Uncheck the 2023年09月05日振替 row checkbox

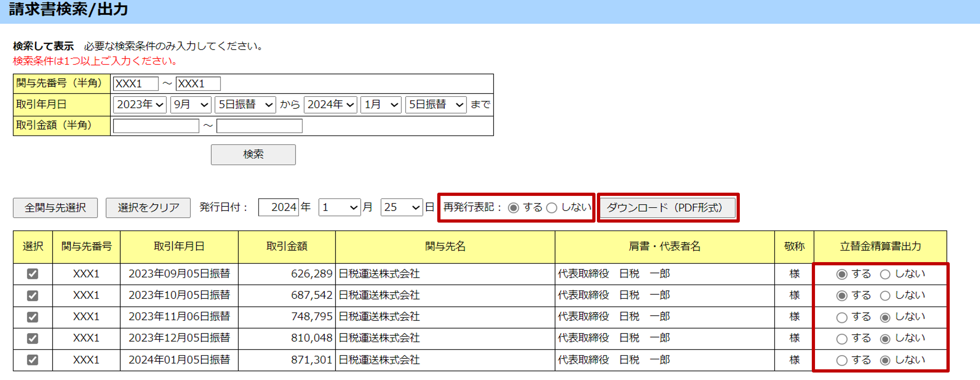coord(33,274)
